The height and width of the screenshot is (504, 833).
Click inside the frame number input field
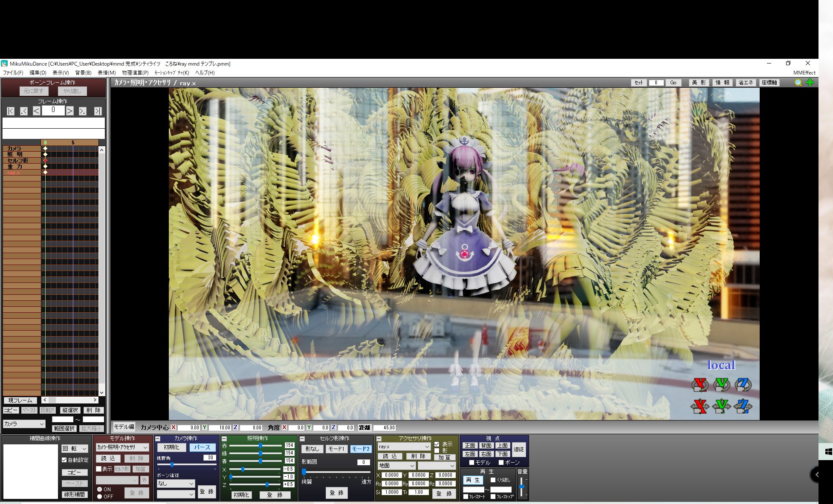(x=657, y=83)
